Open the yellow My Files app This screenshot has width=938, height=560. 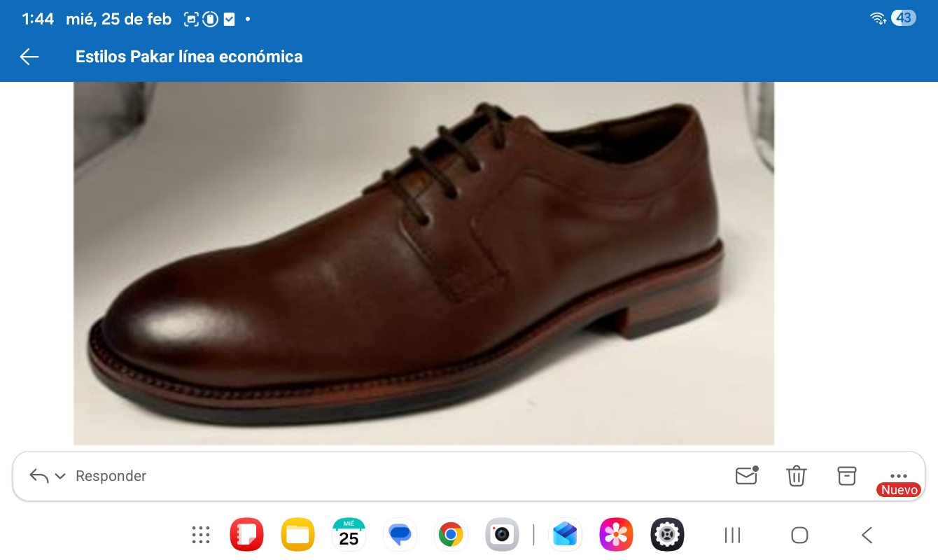pos(297,535)
